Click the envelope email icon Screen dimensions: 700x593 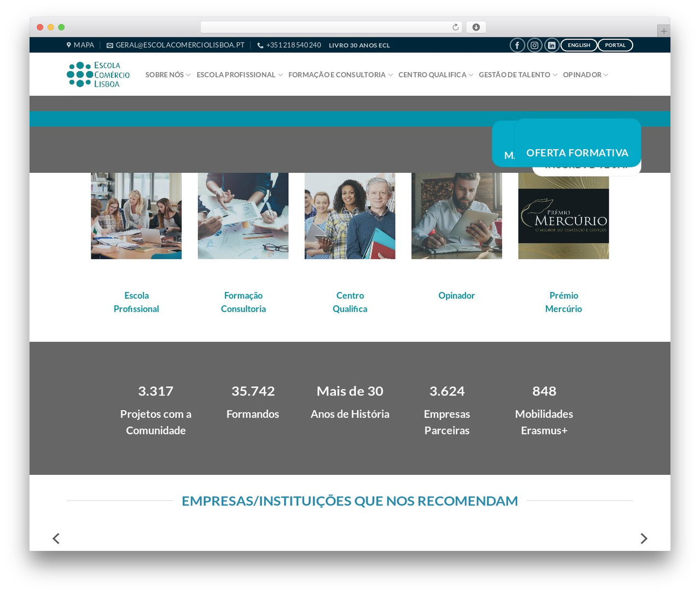pos(110,45)
